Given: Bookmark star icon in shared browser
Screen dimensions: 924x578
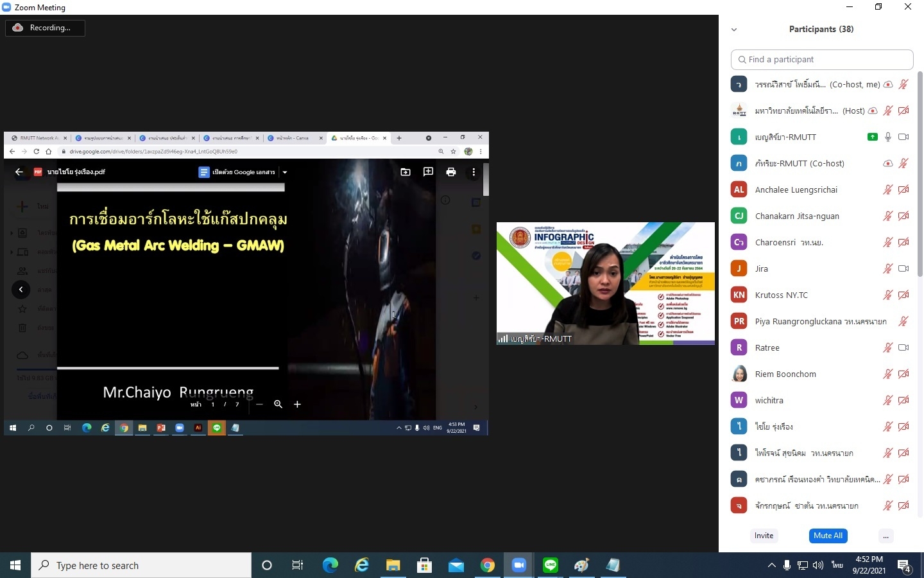Looking at the screenshot, I should [454, 152].
